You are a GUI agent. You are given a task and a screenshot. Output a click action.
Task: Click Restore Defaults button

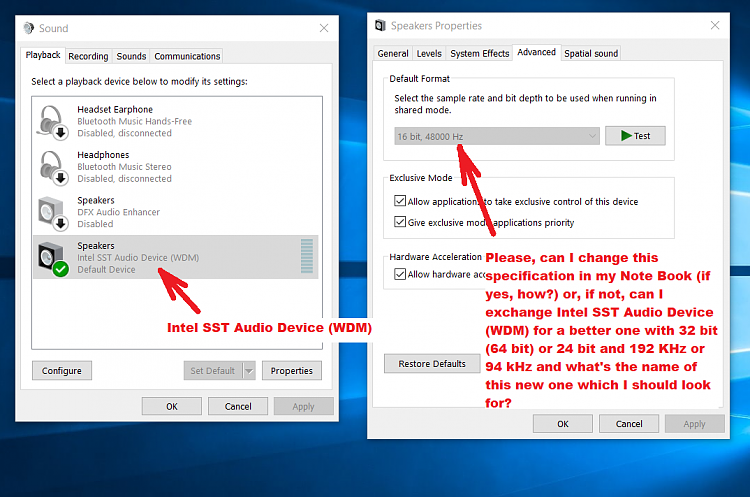pos(432,364)
